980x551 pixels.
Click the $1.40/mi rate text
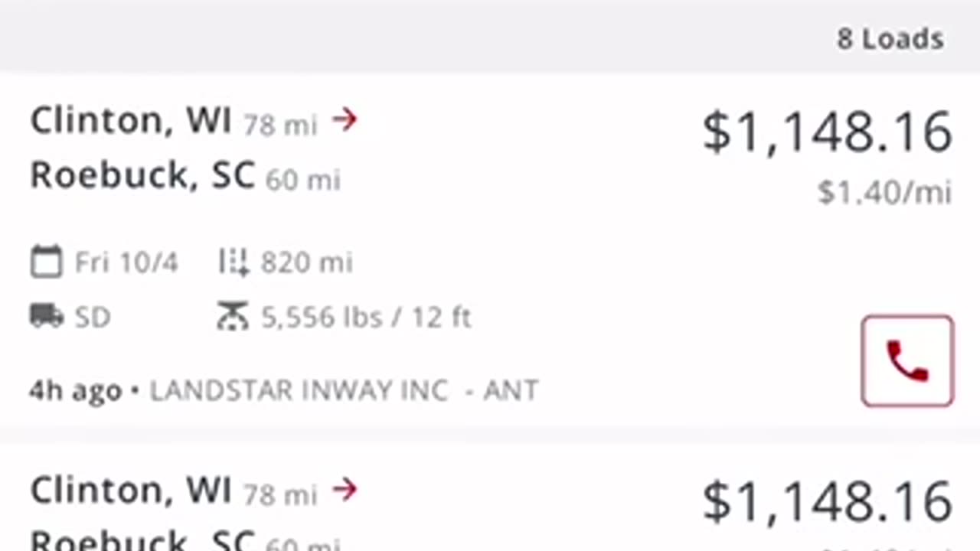click(884, 192)
